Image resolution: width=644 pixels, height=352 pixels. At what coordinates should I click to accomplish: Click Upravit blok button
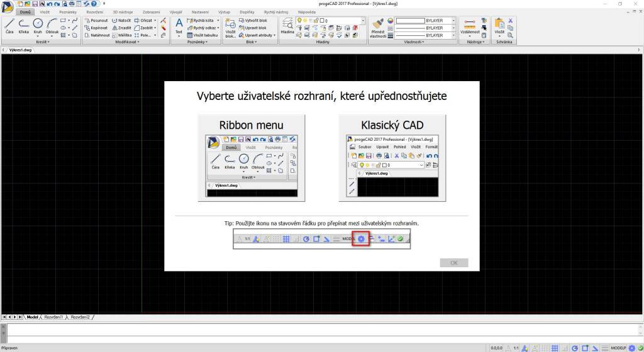pos(253,28)
